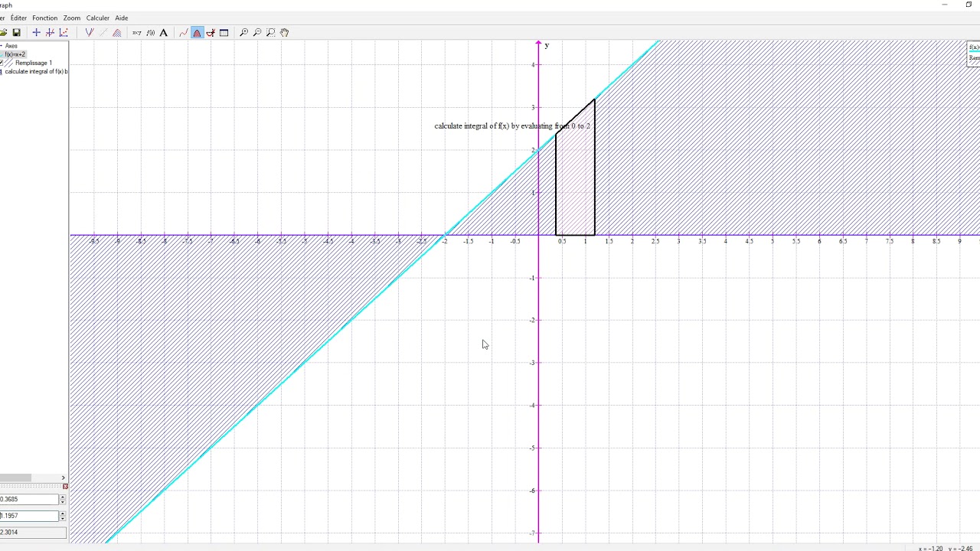Select Remplissage 1 in the list
980x551 pixels.
[x=33, y=63]
